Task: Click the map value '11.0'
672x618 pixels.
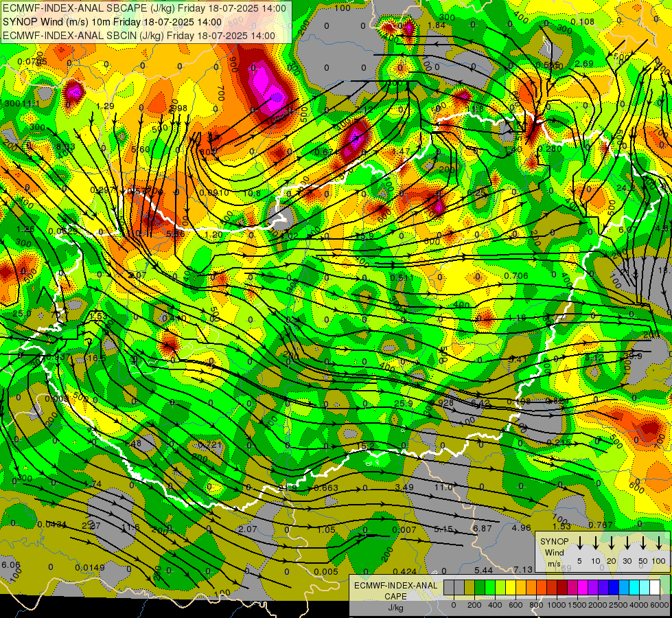Action: pyautogui.click(x=443, y=488)
